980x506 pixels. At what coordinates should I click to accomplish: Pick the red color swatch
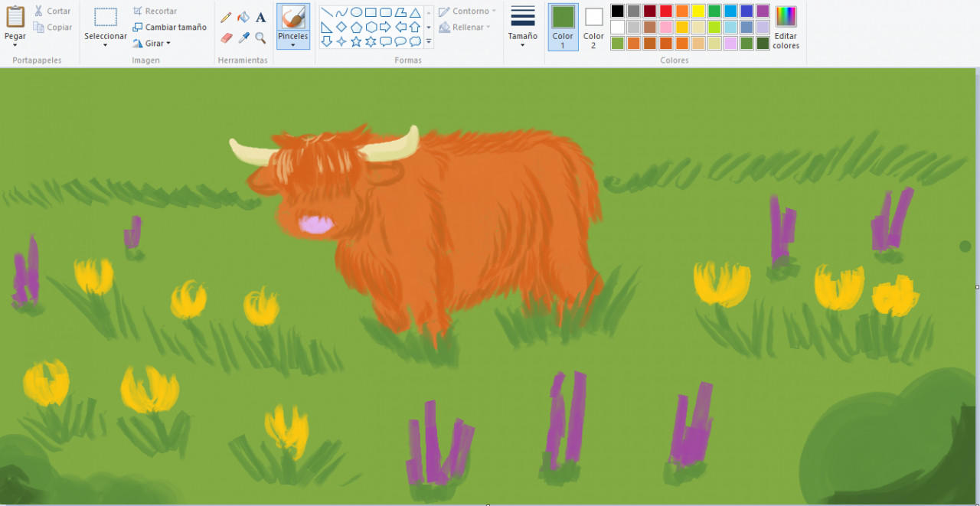pos(666,11)
